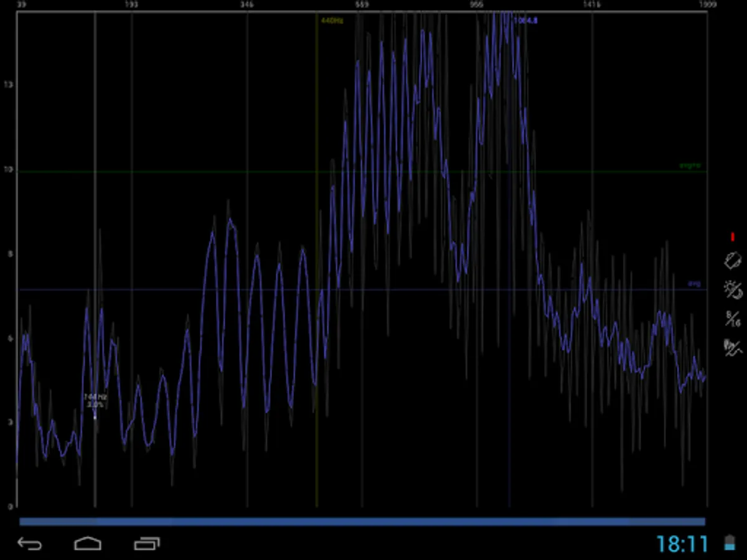Tap the battery status icon
The image size is (747, 560).
point(729,543)
